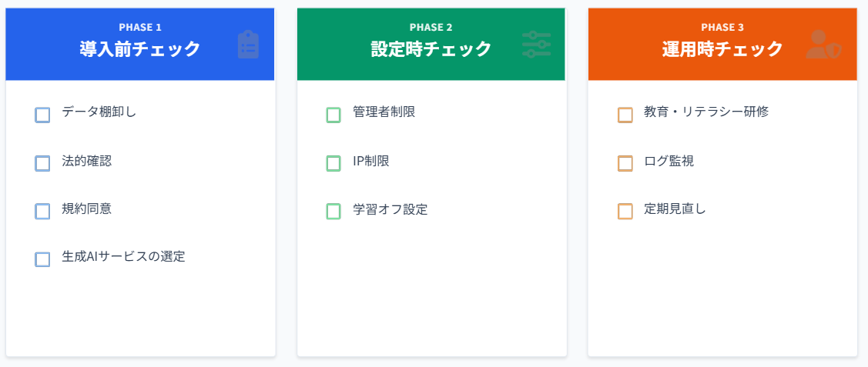
Task: Click the user shield icon in Phase 3 header
Action: click(x=823, y=45)
